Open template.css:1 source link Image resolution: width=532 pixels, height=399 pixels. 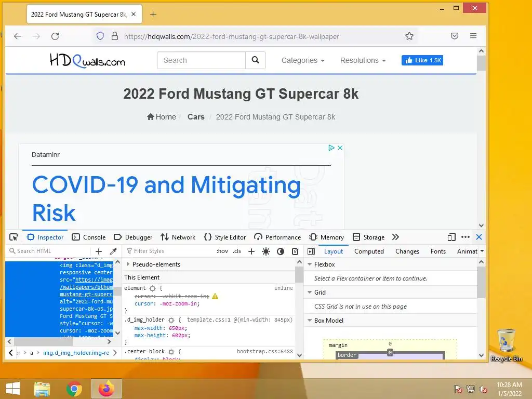click(208, 320)
